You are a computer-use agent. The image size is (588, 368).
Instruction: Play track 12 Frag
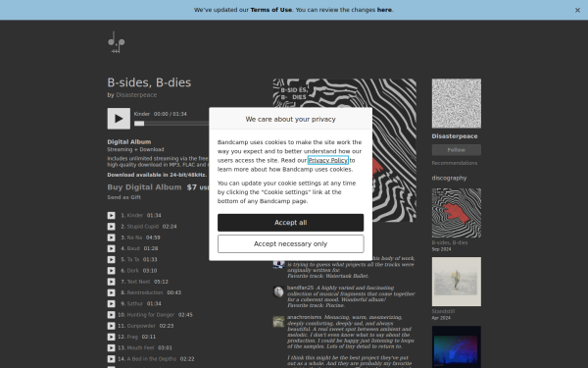click(111, 337)
